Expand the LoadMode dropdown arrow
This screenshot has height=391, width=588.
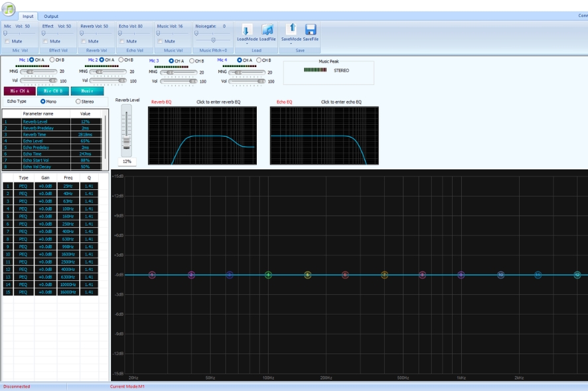click(x=247, y=44)
